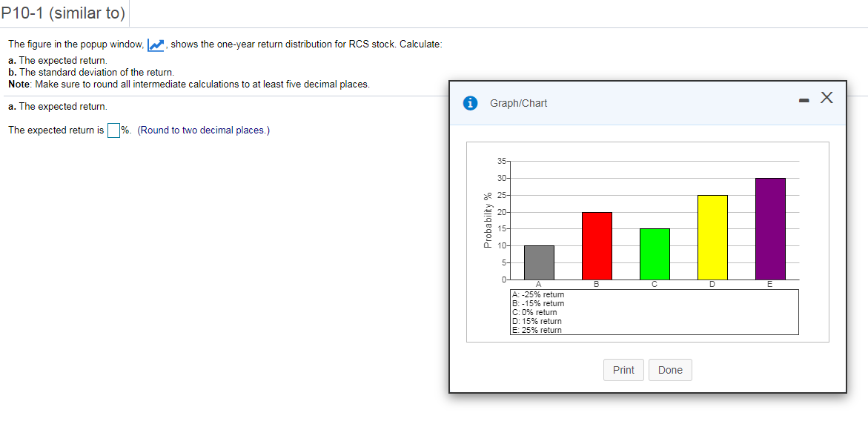Click the legend entry E: 25% return
The height and width of the screenshot is (430, 868).
click(537, 330)
